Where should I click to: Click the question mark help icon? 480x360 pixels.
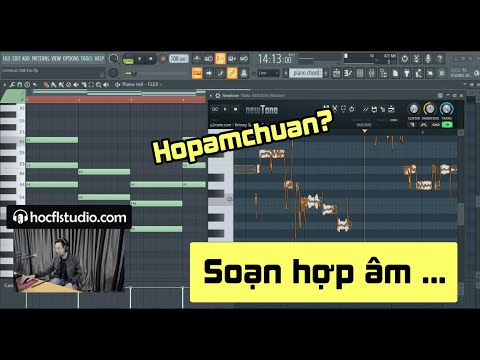click(440, 59)
